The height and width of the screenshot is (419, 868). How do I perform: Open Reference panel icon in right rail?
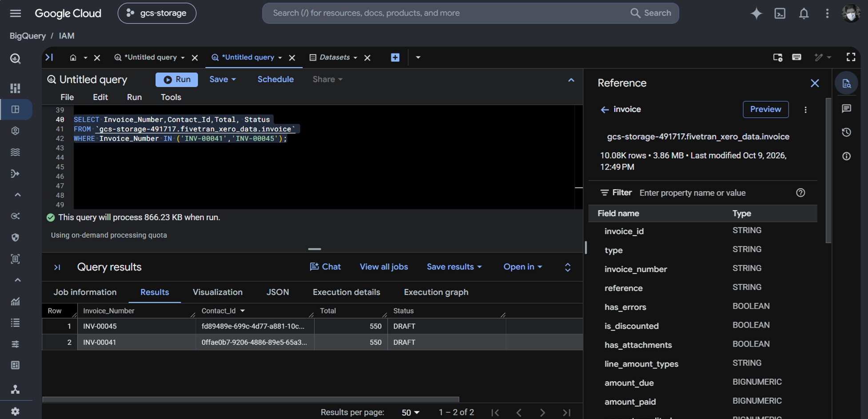pos(846,83)
